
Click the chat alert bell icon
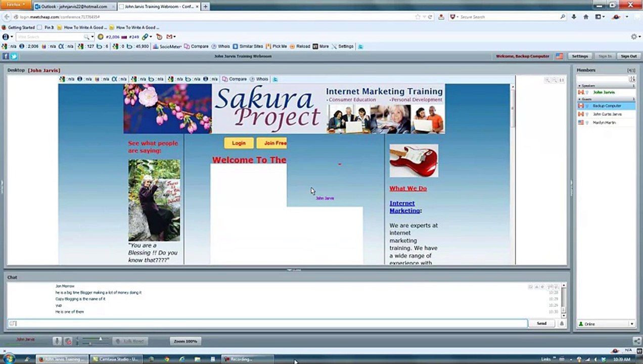[x=561, y=324]
